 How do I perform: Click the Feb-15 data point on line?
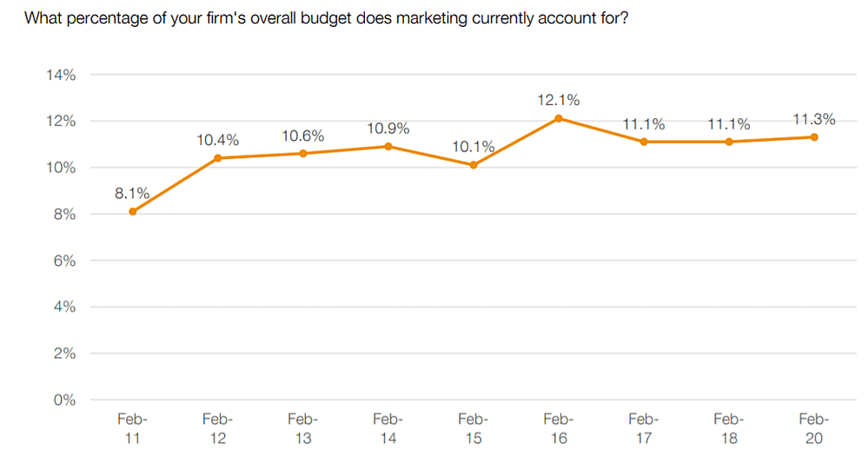click(x=474, y=165)
